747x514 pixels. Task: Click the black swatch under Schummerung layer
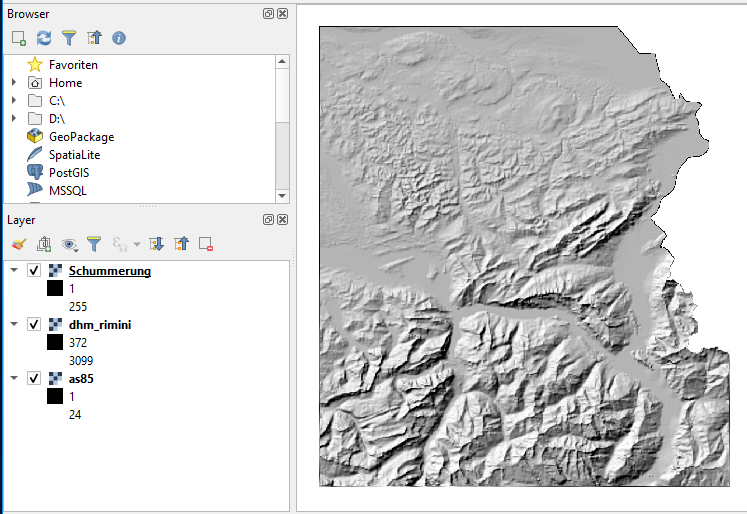coord(55,289)
